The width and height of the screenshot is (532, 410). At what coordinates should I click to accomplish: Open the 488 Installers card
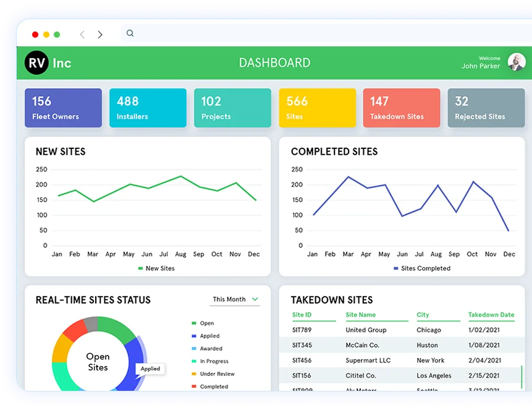[x=148, y=108]
